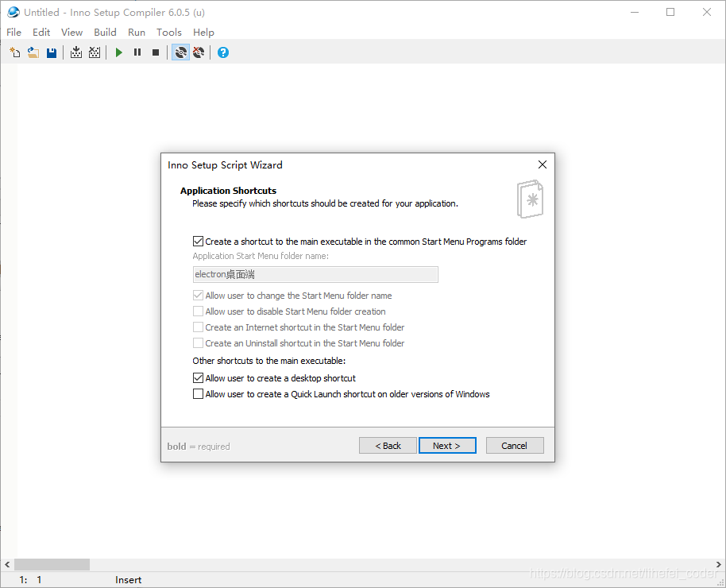Click the Target Setup toolbar icon

(180, 52)
